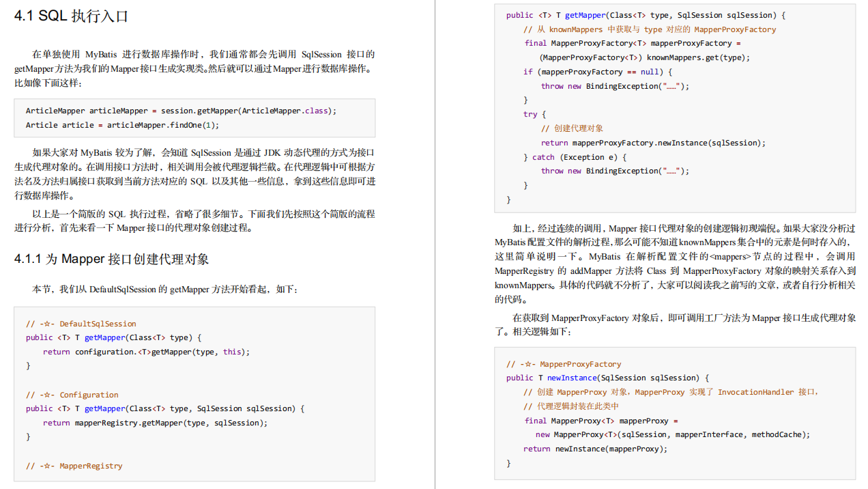
Task: Click line "(MapperProxyFactory<T>) knownMappers.get(type);"
Action: pyautogui.click(x=645, y=57)
